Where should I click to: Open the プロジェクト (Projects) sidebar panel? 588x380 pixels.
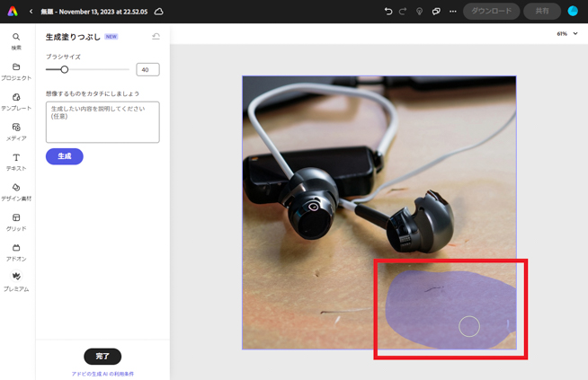pos(16,70)
